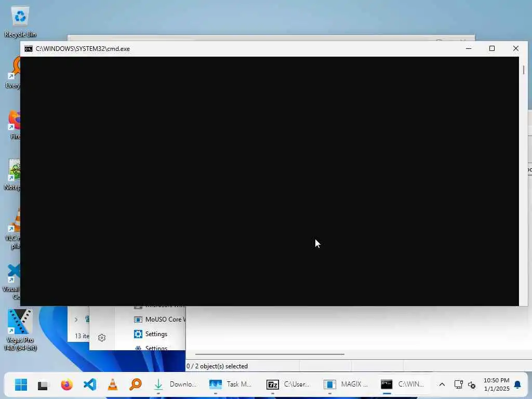Image resolution: width=532 pixels, height=399 pixels.
Task: Open Everything search from the taskbar
Action: pyautogui.click(x=136, y=385)
